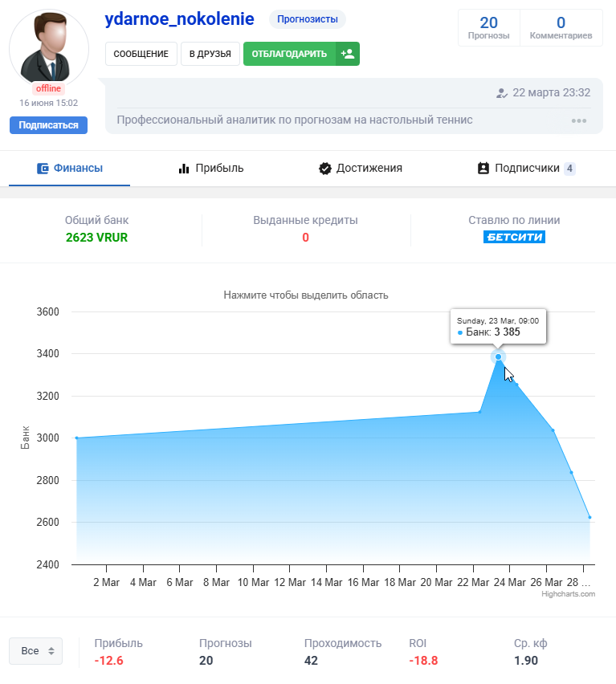This screenshot has width=616, height=684.
Task: Click the badge icon for Достижения
Action: [x=325, y=169]
